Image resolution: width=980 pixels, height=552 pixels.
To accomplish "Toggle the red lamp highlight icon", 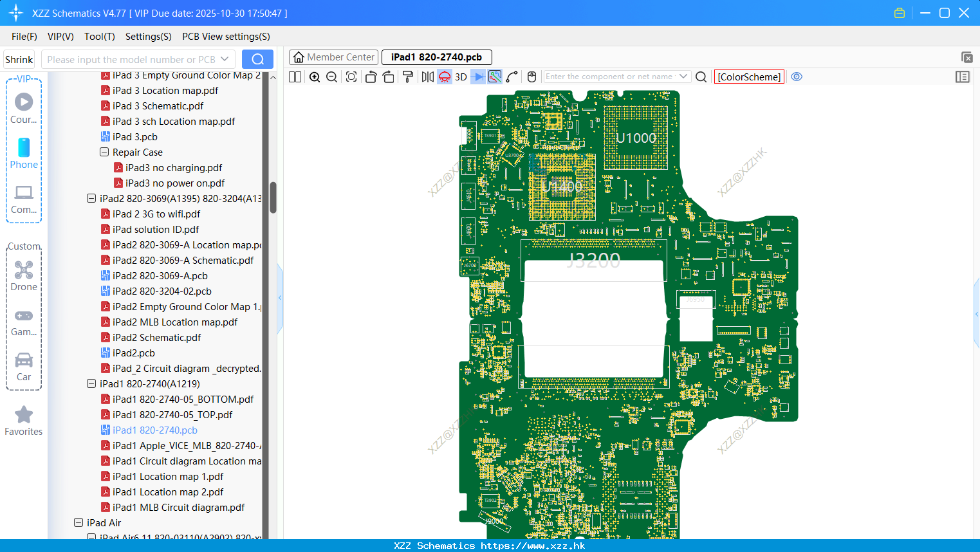I will pos(445,77).
